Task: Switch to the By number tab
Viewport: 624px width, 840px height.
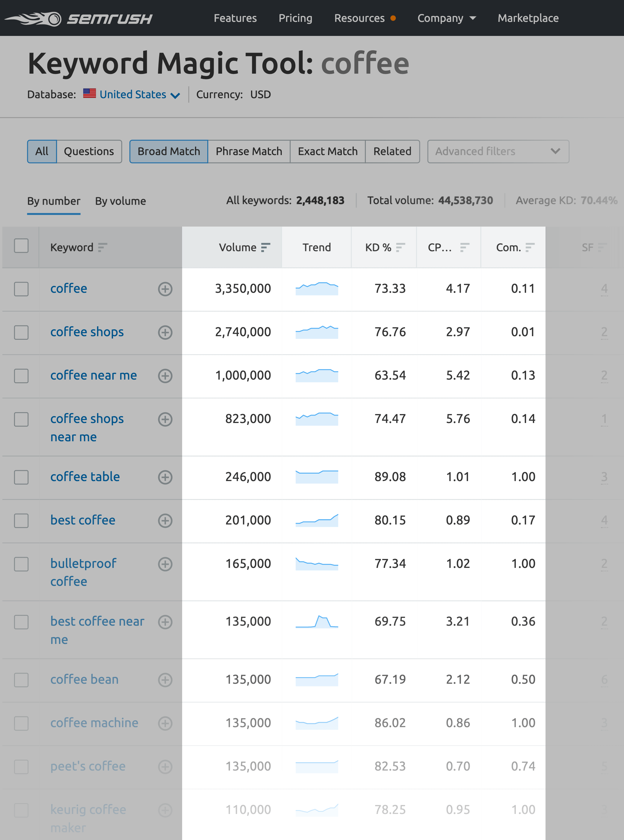Action: [54, 201]
